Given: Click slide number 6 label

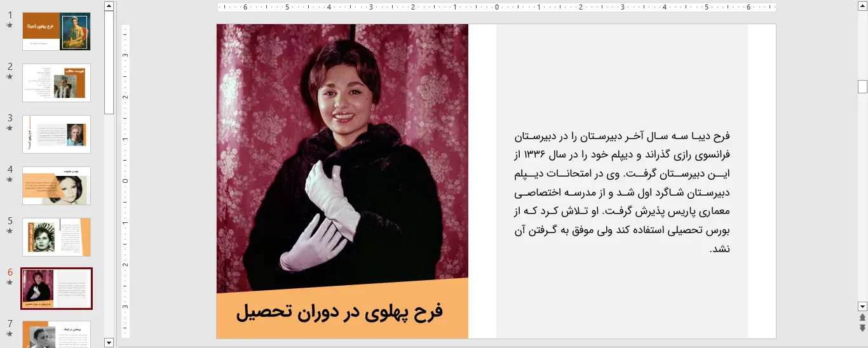Looking at the screenshot, I should [10, 272].
